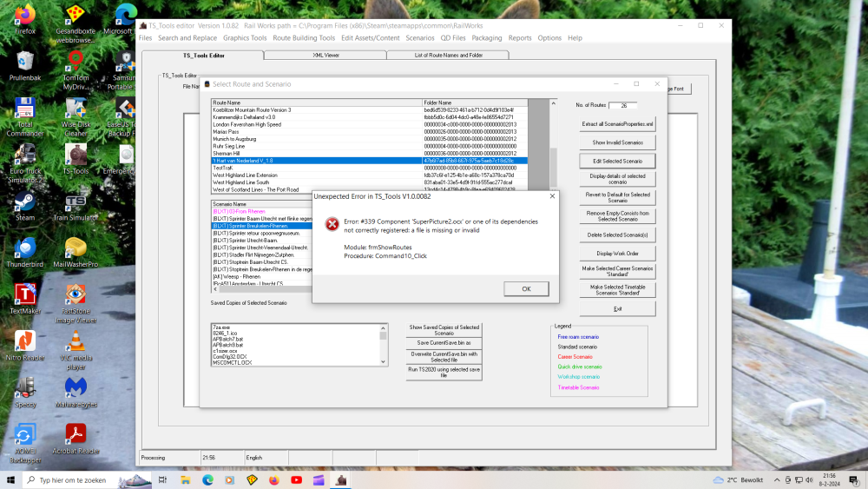Click the red error icon in dialog
This screenshot has height=489, width=868.
click(332, 225)
